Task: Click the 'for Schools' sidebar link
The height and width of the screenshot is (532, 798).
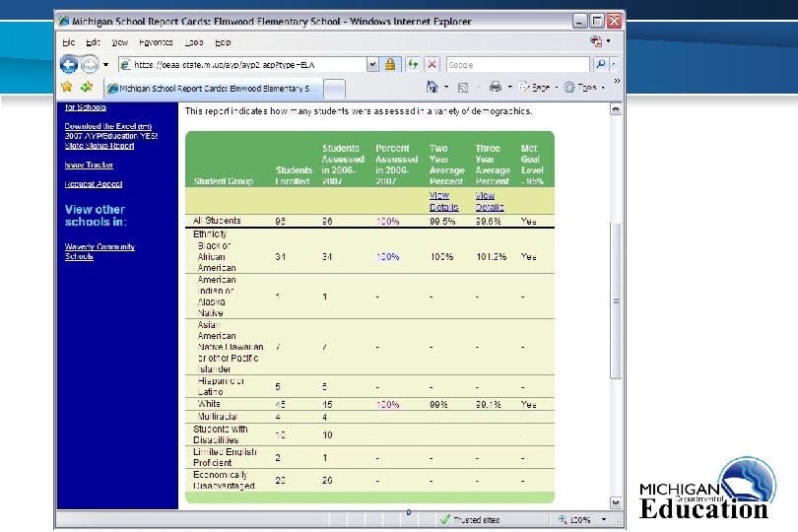Action: [86, 107]
